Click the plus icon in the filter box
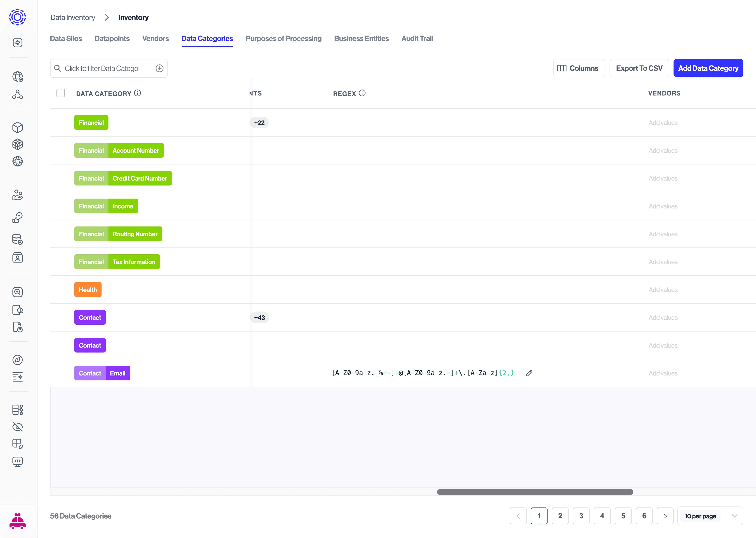The width and height of the screenshot is (756, 538). pos(159,68)
